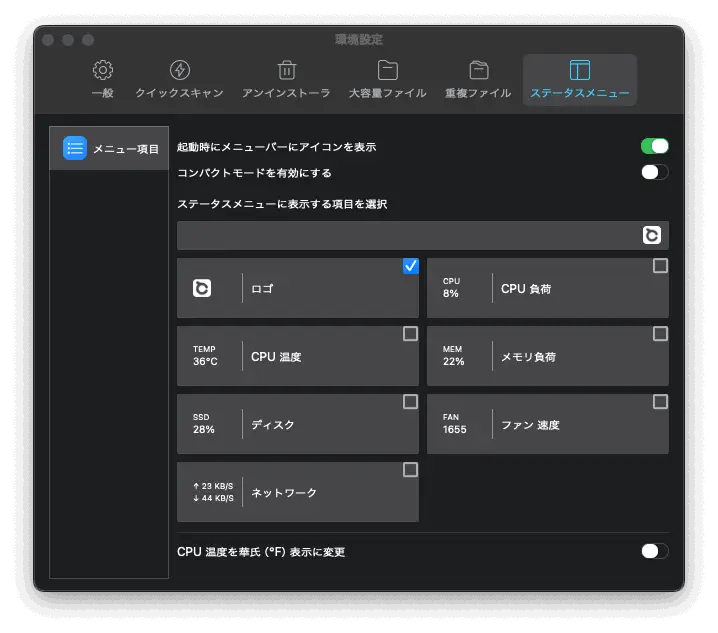Screen dimensions: 718x633
Task: Check the メモリ負荷 checkbox
Action: click(x=660, y=334)
